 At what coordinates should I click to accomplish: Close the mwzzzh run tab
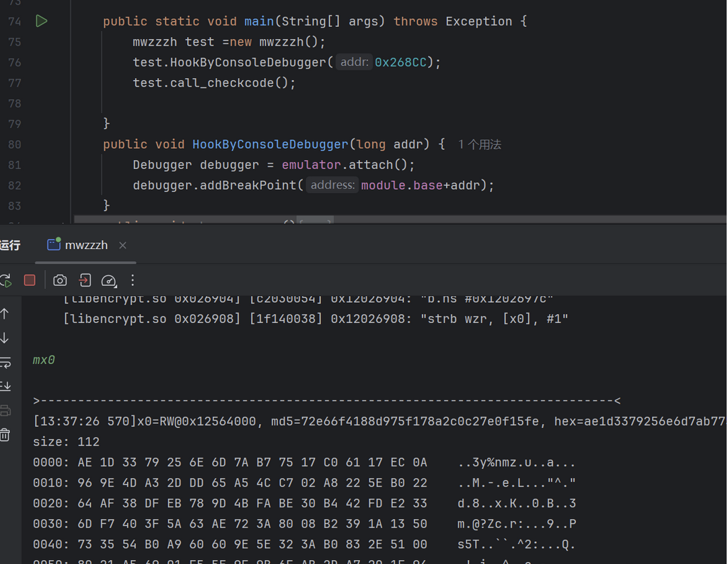coord(122,245)
